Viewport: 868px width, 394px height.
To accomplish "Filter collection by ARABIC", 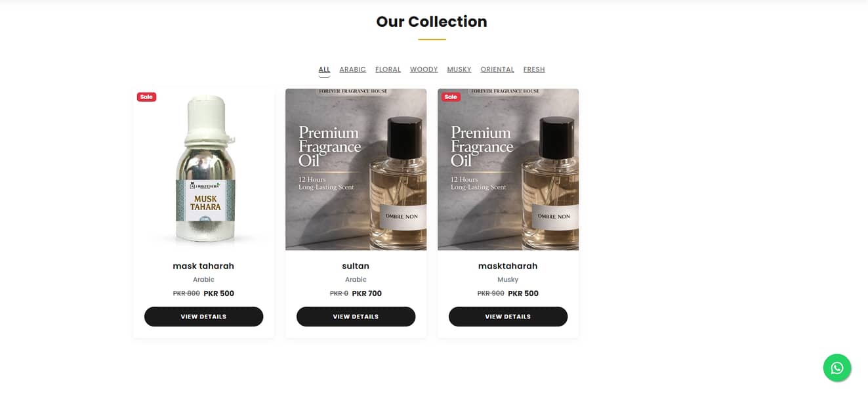I will pyautogui.click(x=352, y=70).
